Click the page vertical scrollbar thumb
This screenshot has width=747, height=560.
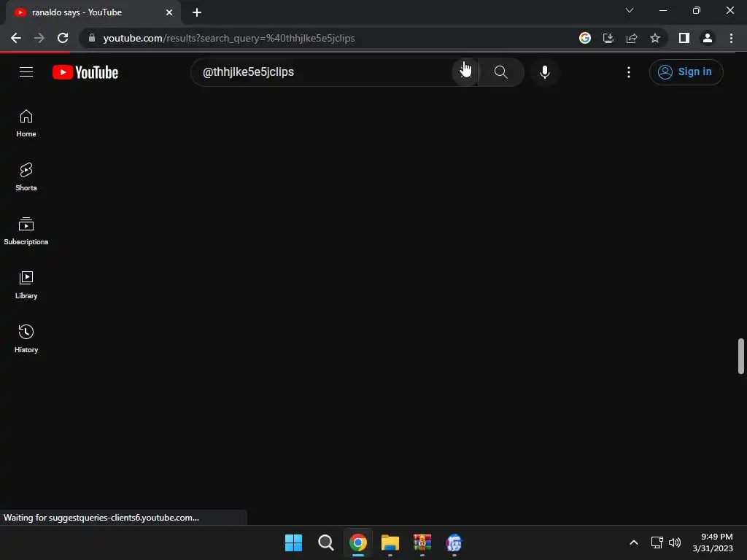[741, 356]
